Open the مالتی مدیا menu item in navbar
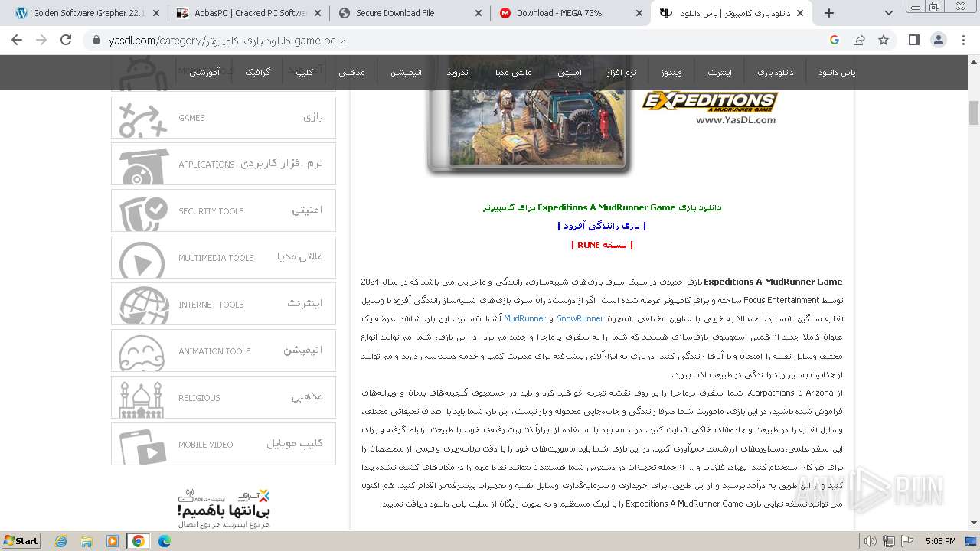 pos(514,72)
